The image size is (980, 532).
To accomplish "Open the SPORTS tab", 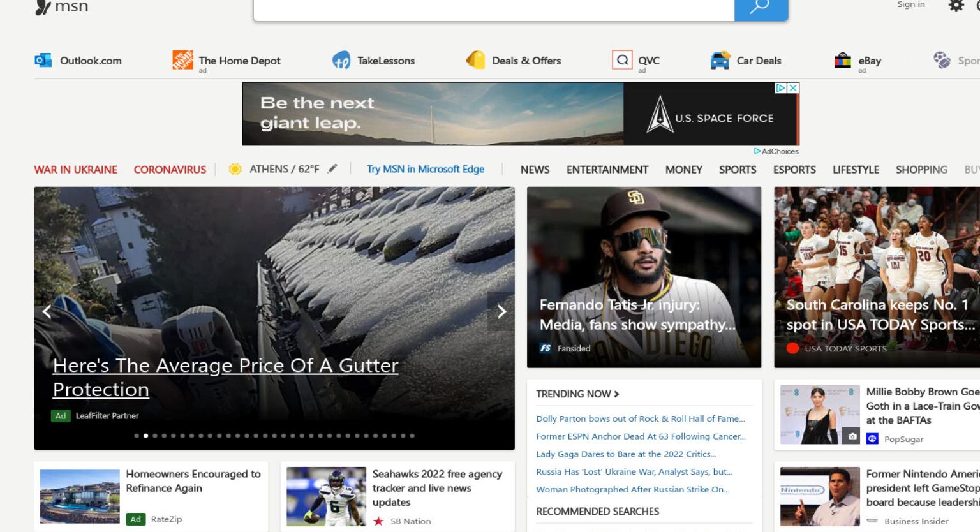I will (x=738, y=170).
